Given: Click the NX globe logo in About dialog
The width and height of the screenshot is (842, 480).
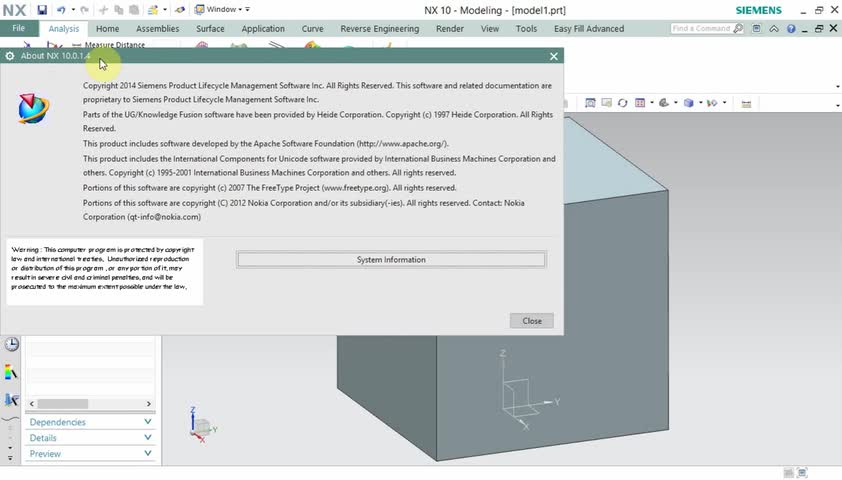Looking at the screenshot, I should (33, 108).
